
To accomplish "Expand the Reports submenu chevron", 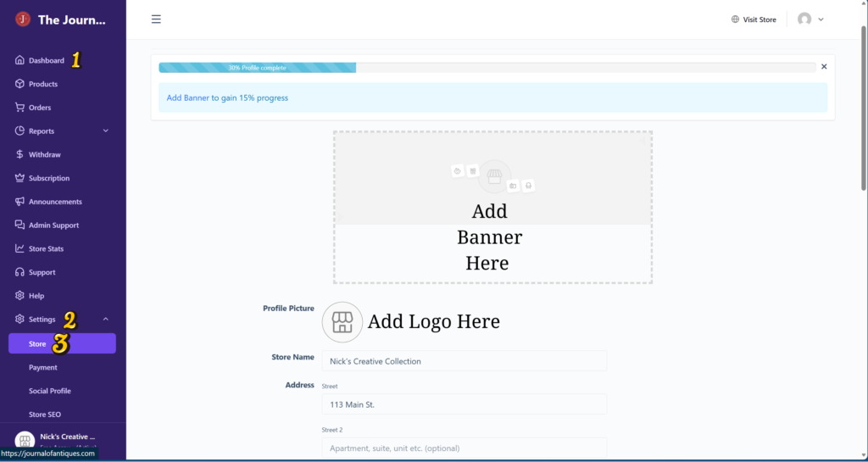I will [x=106, y=131].
